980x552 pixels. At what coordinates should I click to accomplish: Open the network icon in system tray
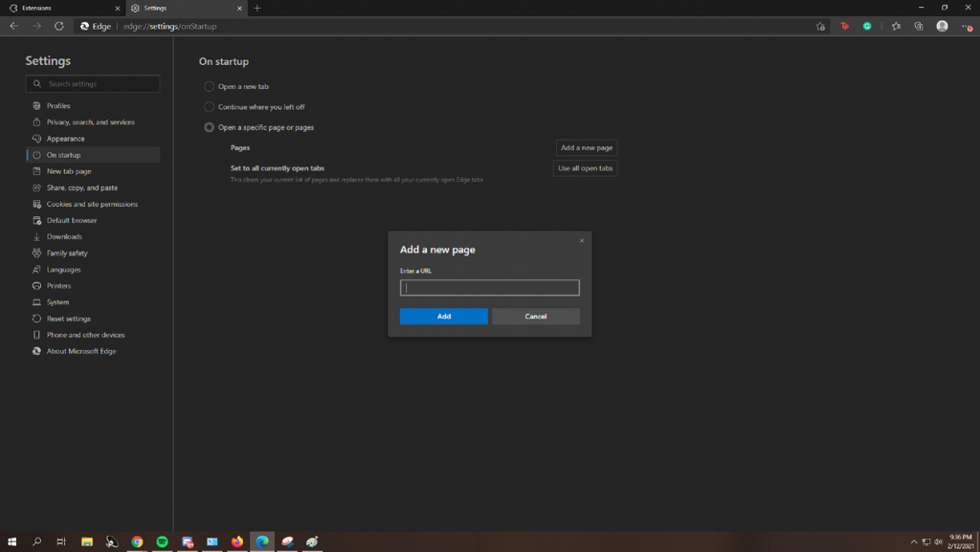pos(926,542)
